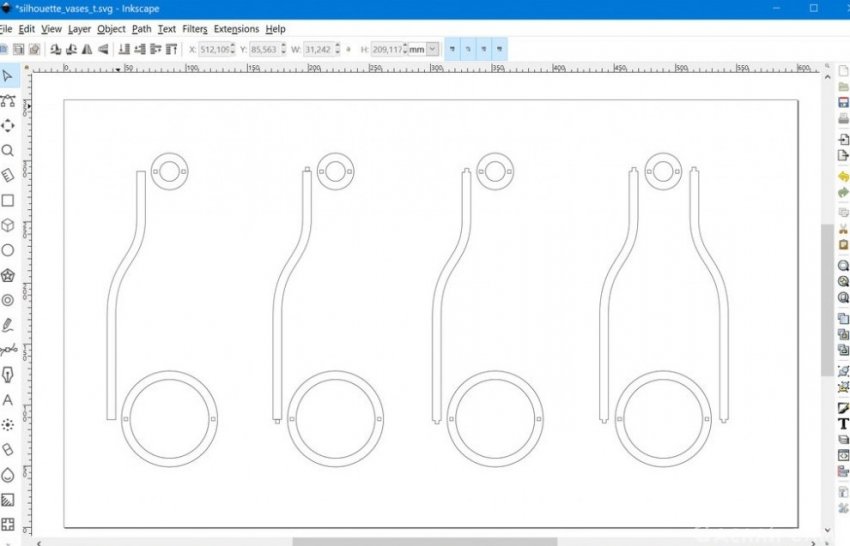Toggle the last affect button in controls bar

point(499,48)
